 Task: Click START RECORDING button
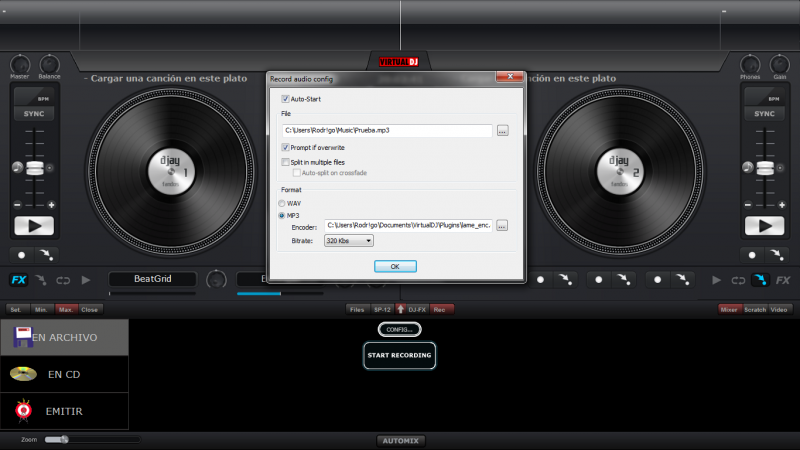tap(399, 356)
